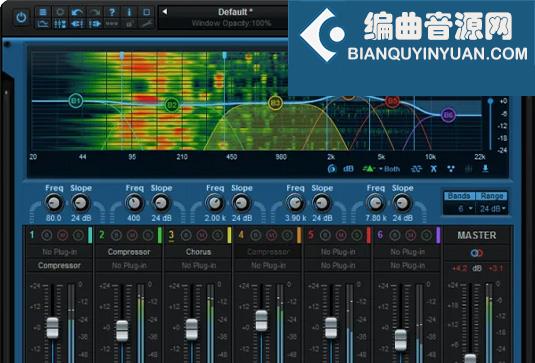This screenshot has width=535, height=363.
Task: Toggle the plug-in power bypass button
Action: tap(21, 17)
